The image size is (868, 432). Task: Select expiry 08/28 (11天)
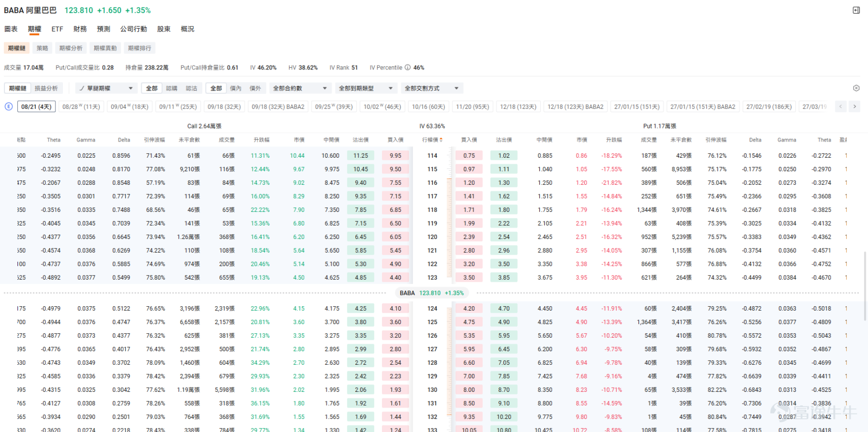81,107
